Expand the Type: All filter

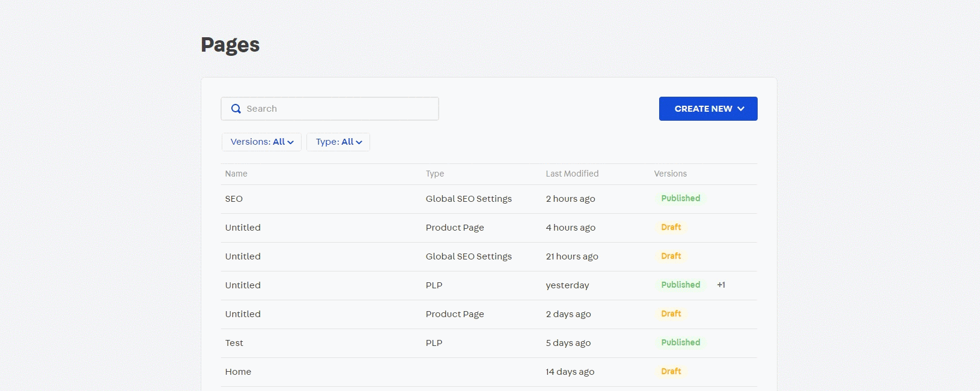click(338, 142)
